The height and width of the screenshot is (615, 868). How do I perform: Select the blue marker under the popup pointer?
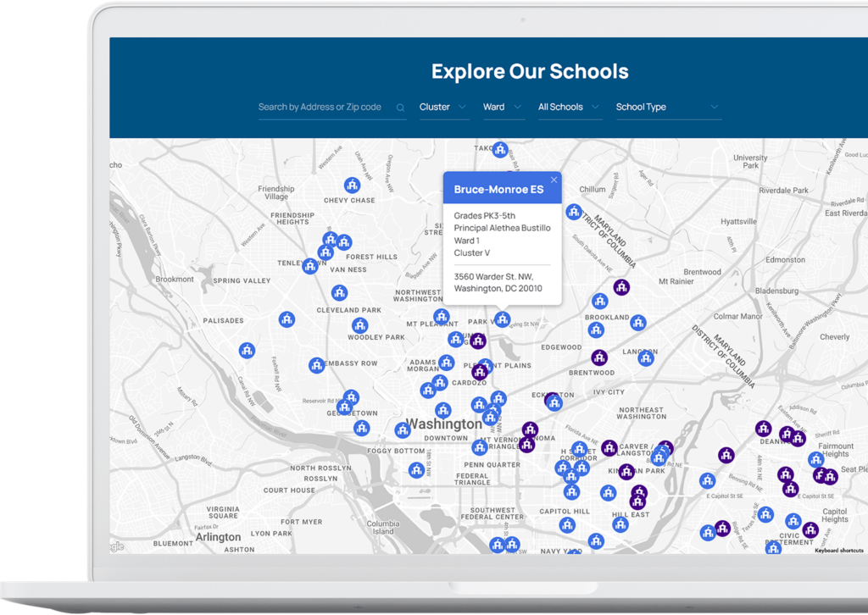pyautogui.click(x=502, y=319)
